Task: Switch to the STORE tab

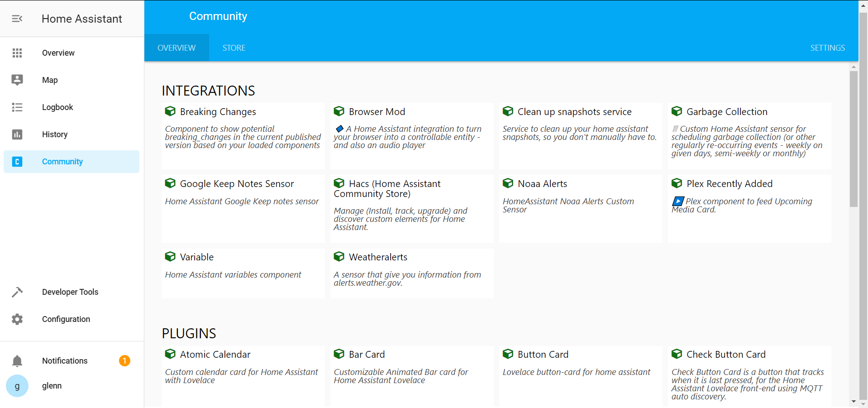Action: [x=234, y=48]
